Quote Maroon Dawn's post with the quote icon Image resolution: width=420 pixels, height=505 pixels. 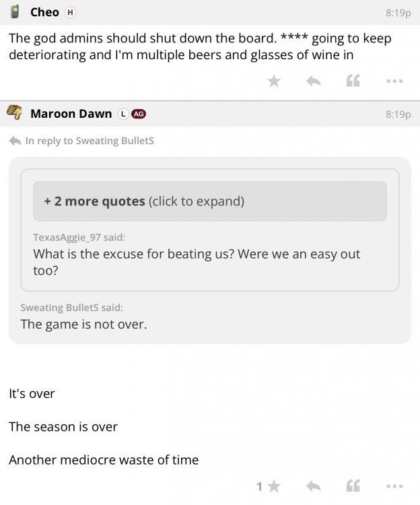[x=353, y=486]
